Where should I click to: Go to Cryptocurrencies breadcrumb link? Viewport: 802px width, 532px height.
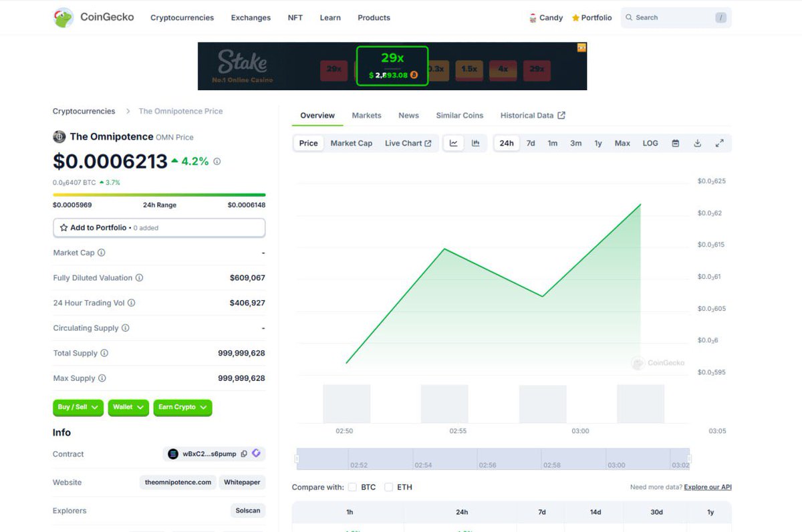pos(84,111)
